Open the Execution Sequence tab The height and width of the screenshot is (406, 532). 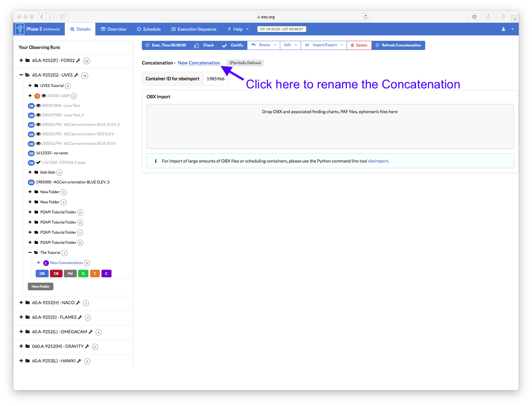tap(194, 29)
